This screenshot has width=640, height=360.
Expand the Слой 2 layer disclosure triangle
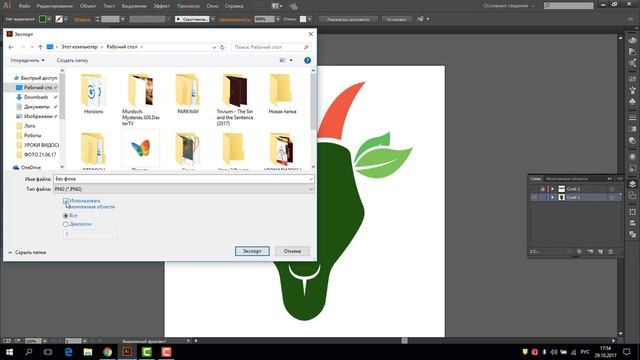click(553, 189)
